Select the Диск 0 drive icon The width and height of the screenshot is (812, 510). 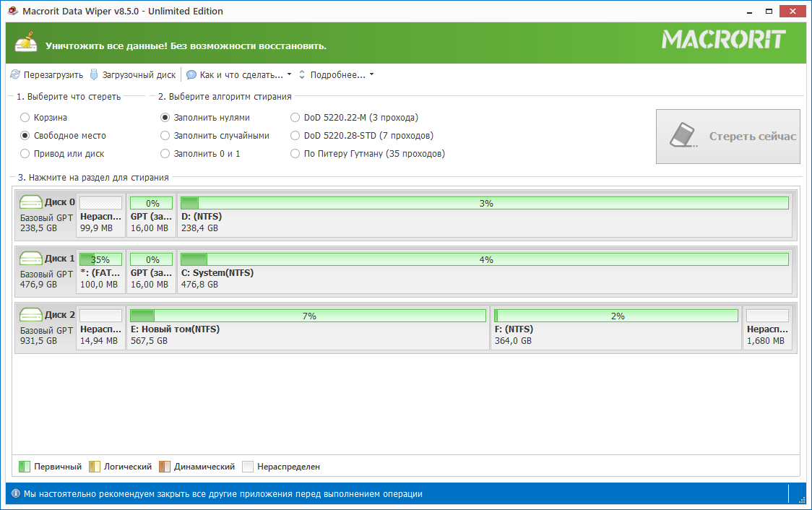(31, 203)
